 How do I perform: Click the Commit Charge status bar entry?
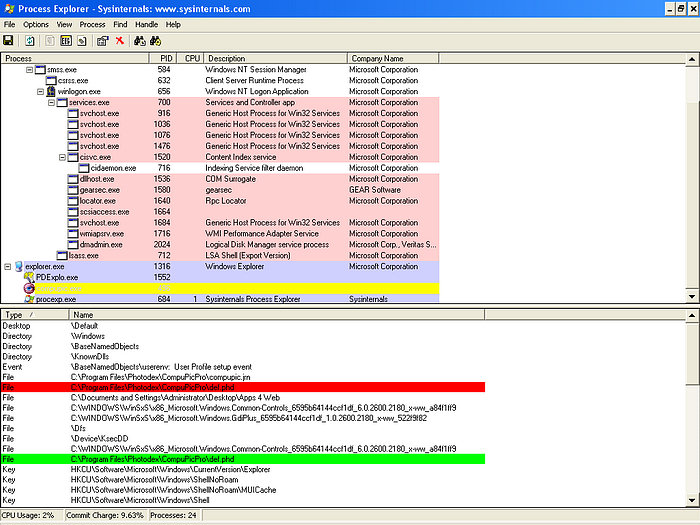click(x=105, y=515)
